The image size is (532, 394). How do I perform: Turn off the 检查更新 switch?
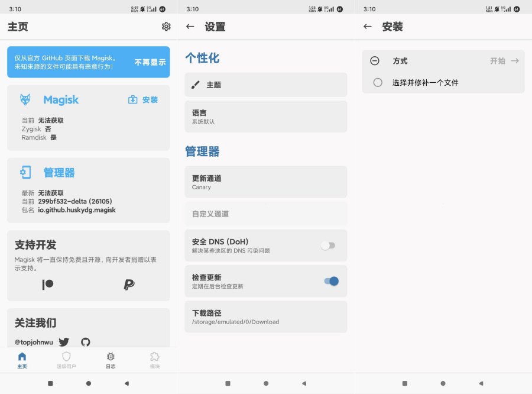coord(332,281)
